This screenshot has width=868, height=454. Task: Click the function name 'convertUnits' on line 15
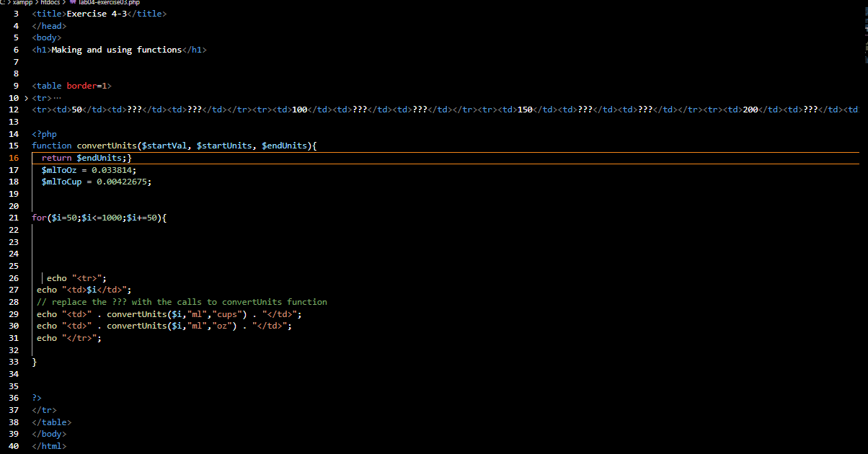pos(107,146)
